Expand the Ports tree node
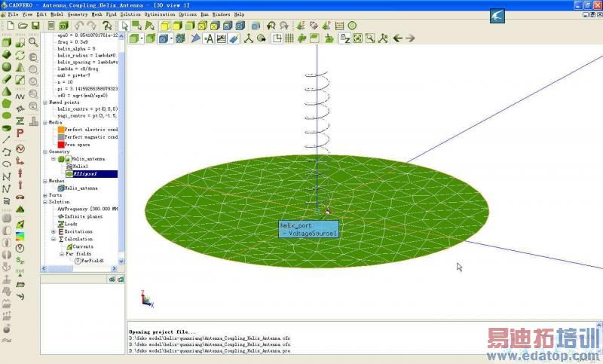 click(x=45, y=195)
